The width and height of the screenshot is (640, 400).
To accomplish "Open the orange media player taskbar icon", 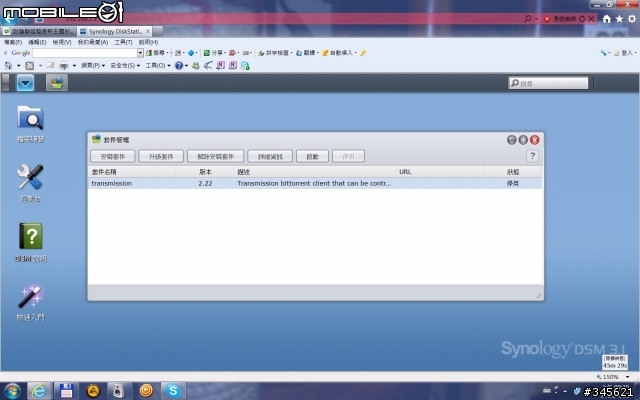I will click(146, 391).
